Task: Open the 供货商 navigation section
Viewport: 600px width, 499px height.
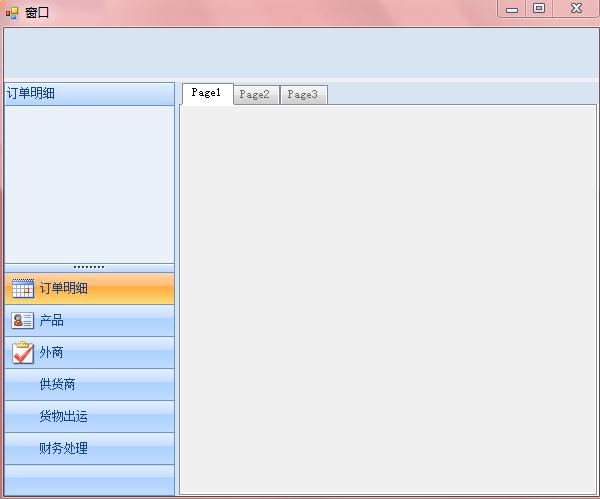Action: [x=90, y=385]
